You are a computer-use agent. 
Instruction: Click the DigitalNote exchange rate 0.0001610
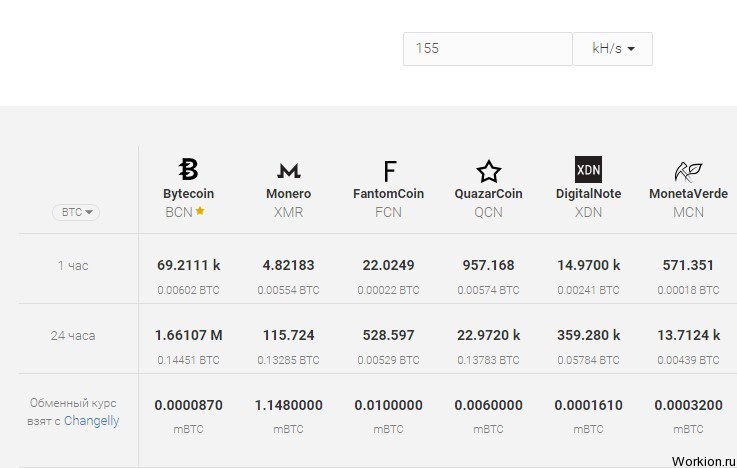pyautogui.click(x=588, y=406)
